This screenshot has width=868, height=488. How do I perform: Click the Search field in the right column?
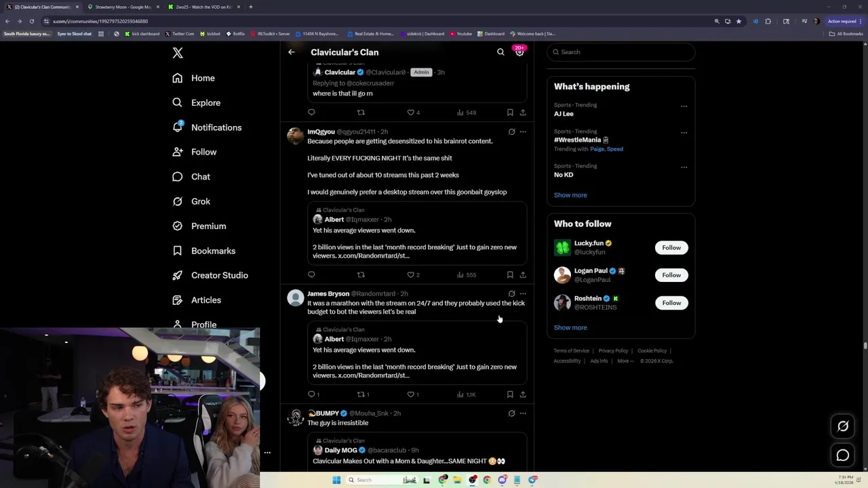tap(621, 52)
